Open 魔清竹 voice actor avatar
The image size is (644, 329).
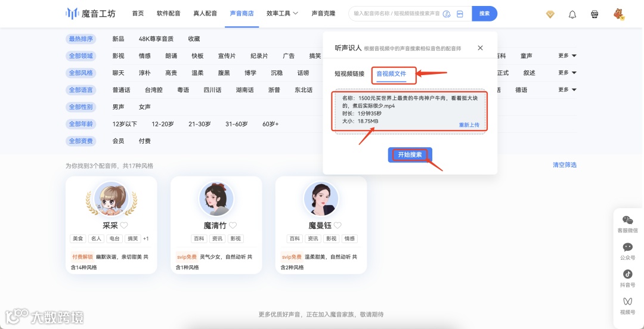216,199
